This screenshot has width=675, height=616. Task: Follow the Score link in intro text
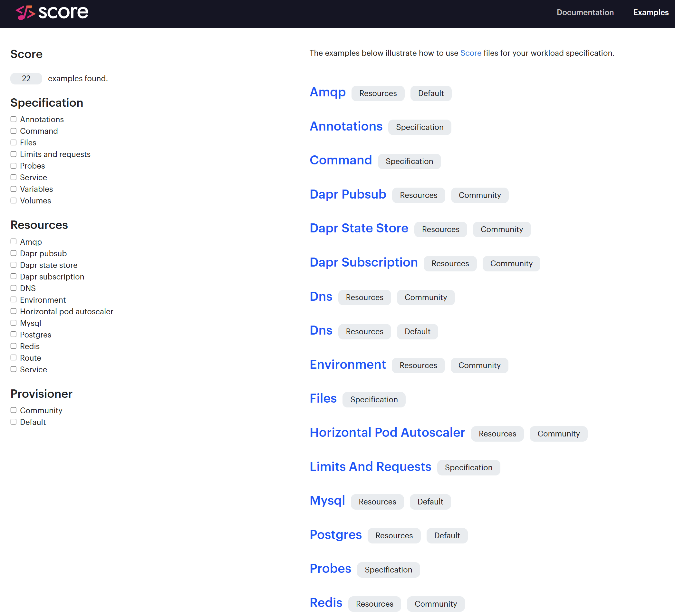point(470,53)
